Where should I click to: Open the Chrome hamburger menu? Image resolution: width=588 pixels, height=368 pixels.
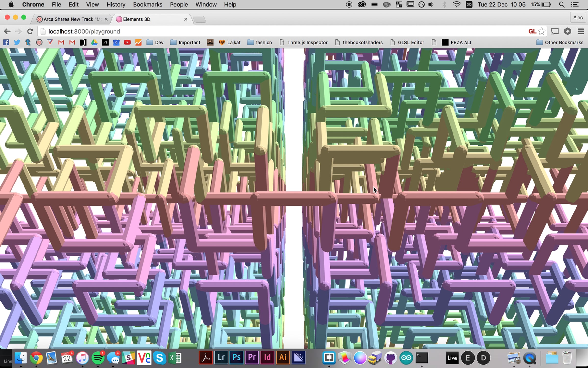(581, 31)
